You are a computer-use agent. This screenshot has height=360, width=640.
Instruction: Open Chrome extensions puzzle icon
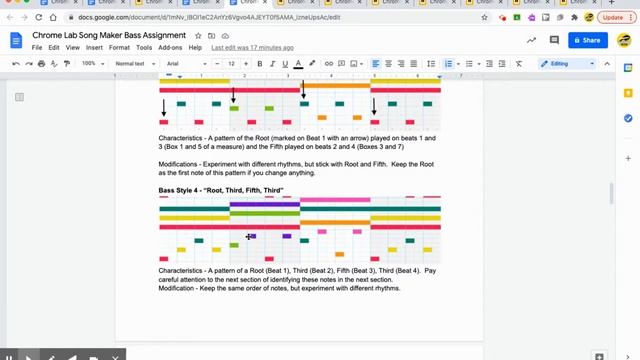[x=574, y=18]
